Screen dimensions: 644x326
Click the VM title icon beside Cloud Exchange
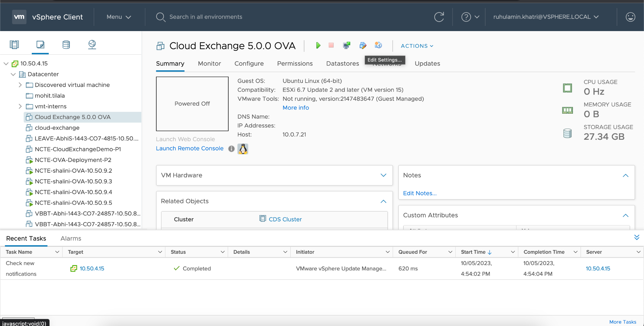click(x=160, y=46)
